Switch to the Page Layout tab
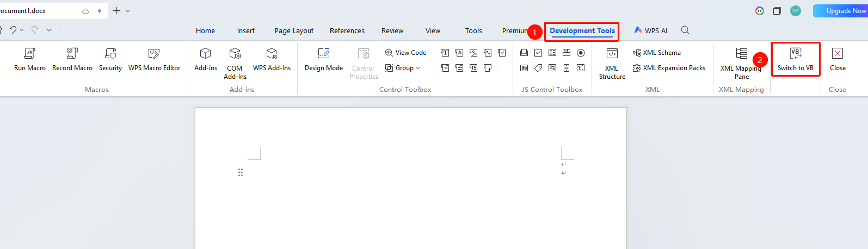 coord(294,31)
